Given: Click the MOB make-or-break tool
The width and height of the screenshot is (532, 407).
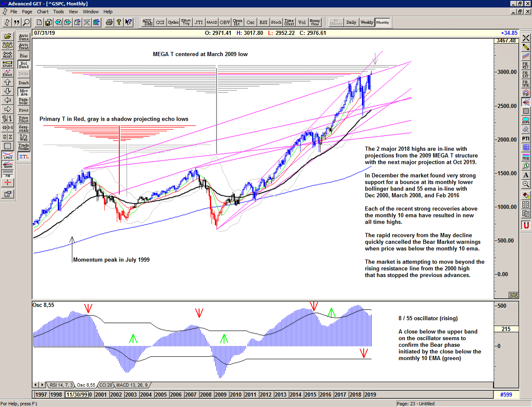Looking at the screenshot, I should coord(526,157).
